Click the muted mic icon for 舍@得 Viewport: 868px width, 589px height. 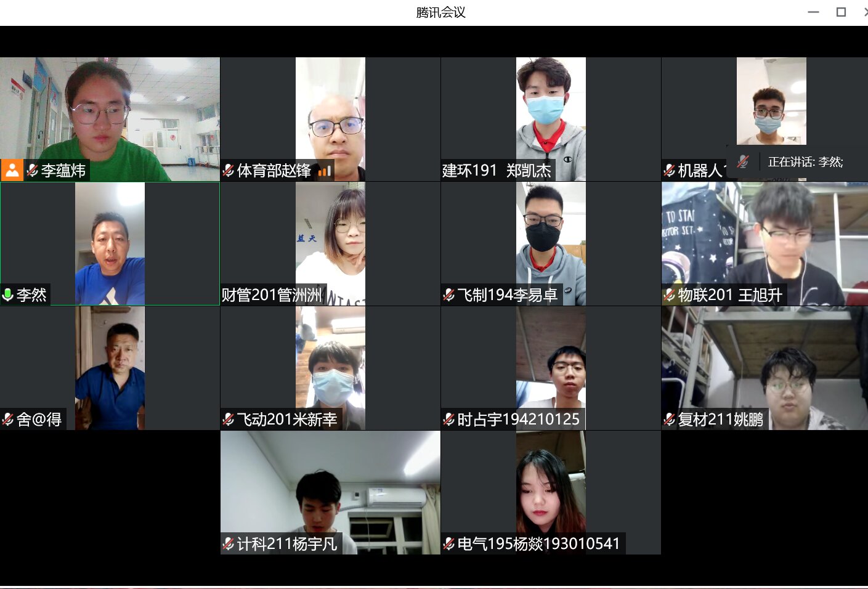8,420
